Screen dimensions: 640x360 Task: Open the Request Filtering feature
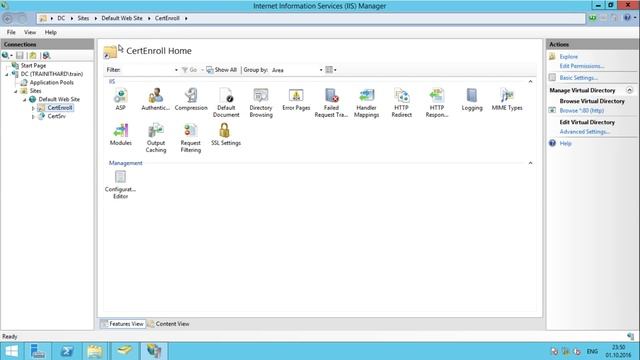tap(191, 138)
